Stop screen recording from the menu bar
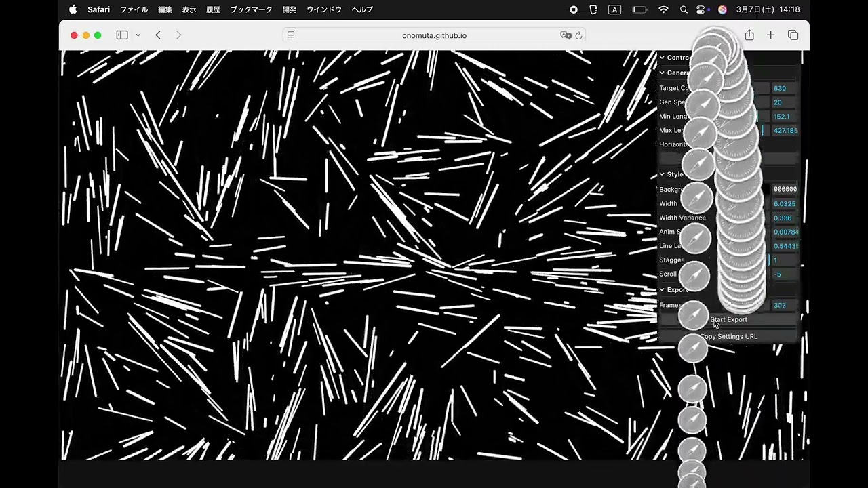This screenshot has width=868, height=488. (x=574, y=9)
